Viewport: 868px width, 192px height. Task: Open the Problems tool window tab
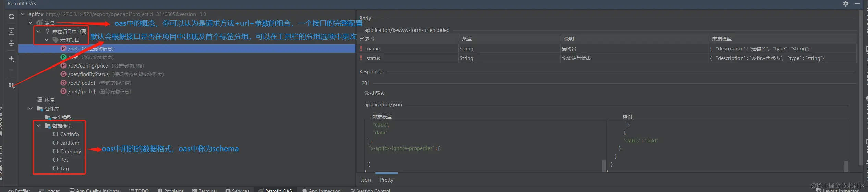coord(171,190)
